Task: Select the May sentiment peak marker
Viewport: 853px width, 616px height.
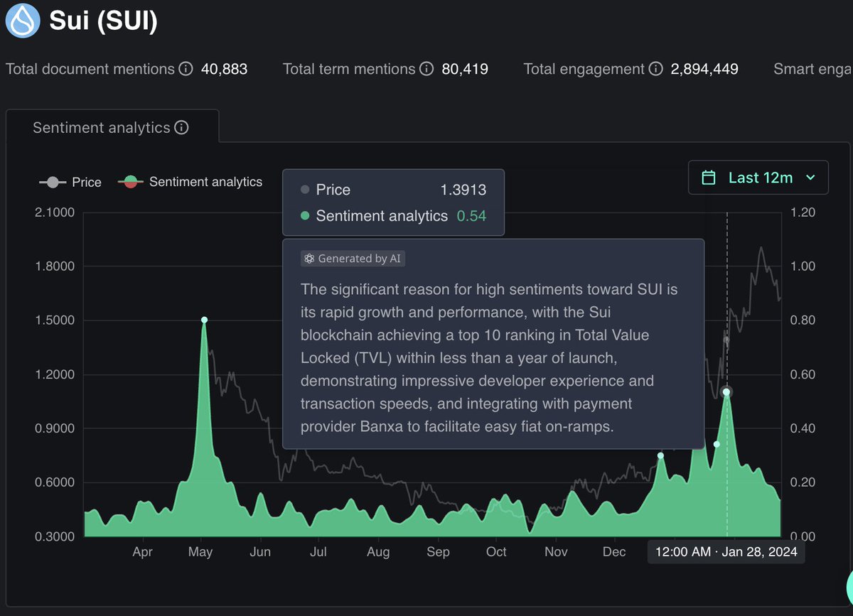Action: pos(204,320)
